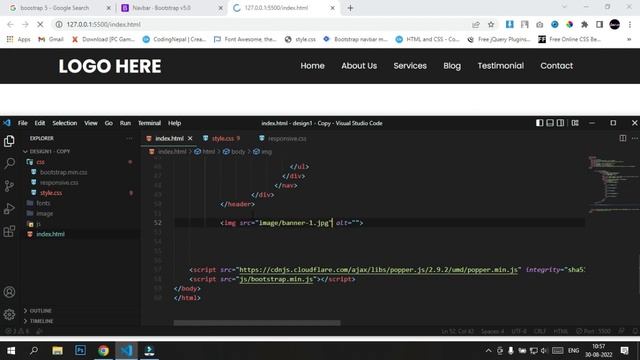Viewport: 640px width, 360px height.
Task: Toggle secondary side bar layout icon
Action: pos(560,123)
